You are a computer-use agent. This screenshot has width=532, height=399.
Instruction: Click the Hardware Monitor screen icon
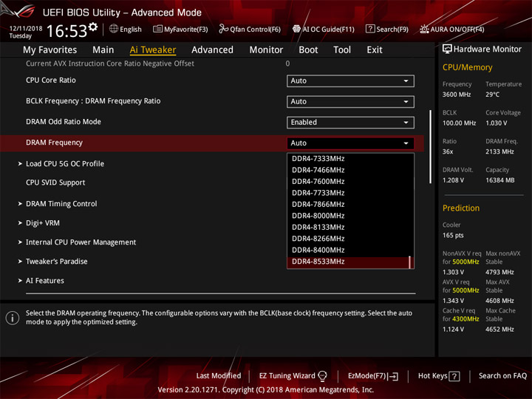coord(447,50)
